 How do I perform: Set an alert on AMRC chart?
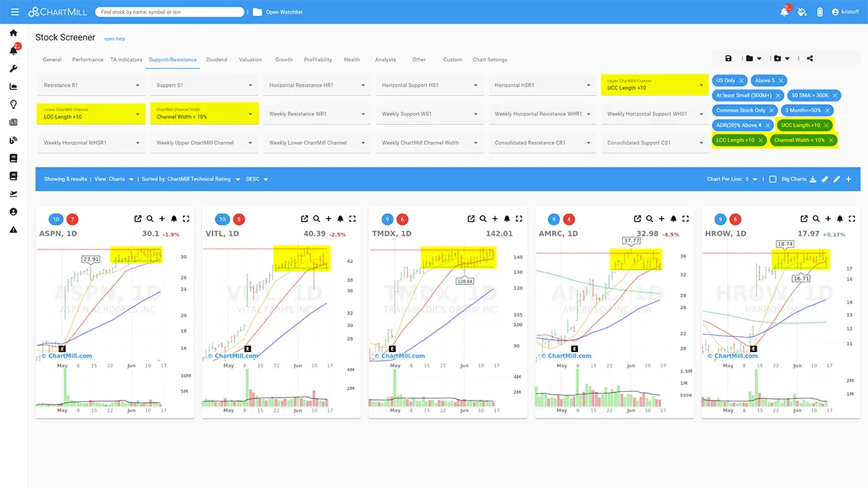(x=673, y=219)
